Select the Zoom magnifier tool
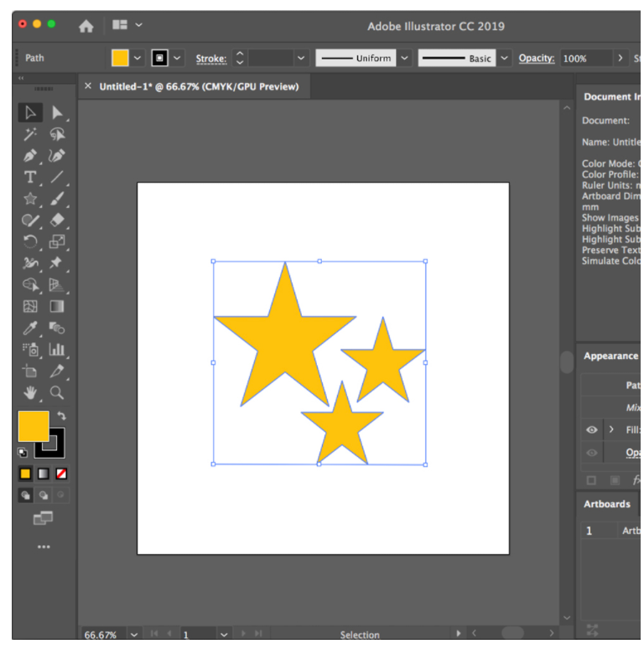 click(57, 392)
